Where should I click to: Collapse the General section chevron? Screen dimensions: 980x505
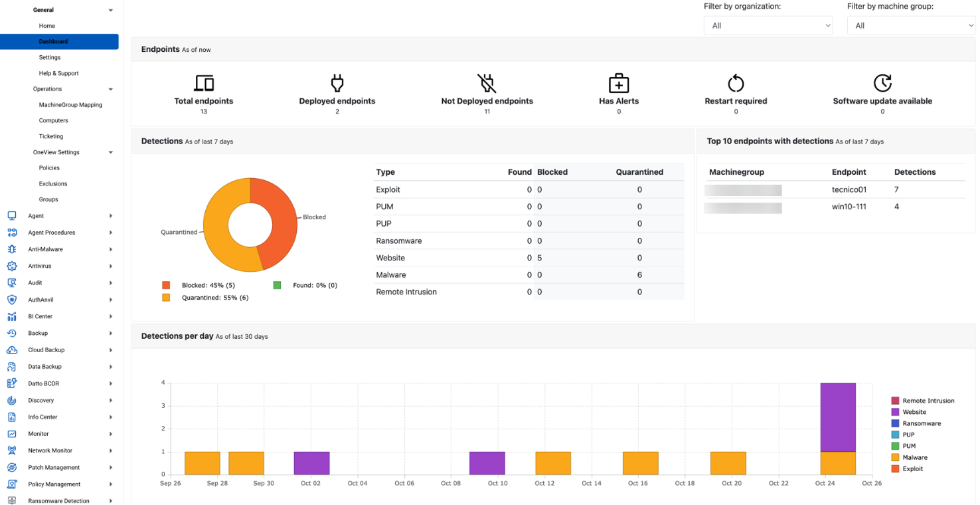(x=110, y=10)
